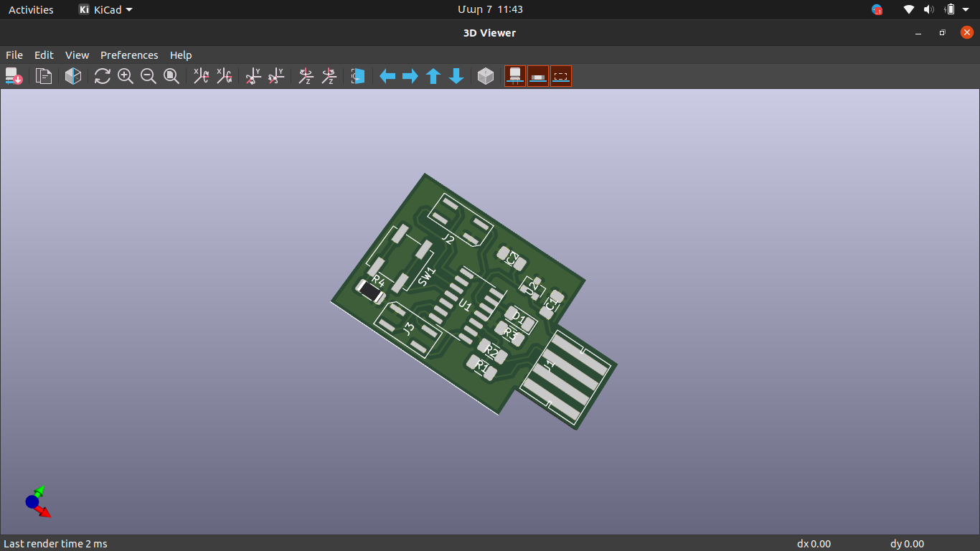Flip the board view

pyautogui.click(x=358, y=76)
